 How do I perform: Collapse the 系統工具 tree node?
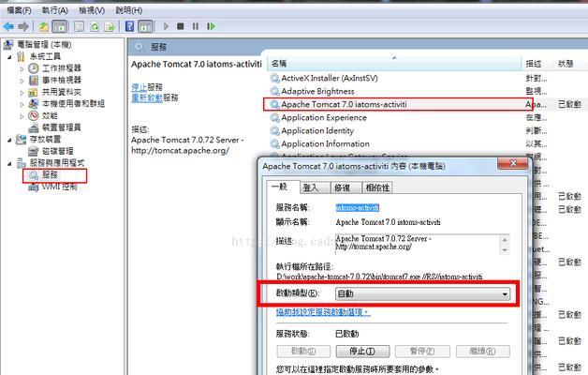coord(9,57)
